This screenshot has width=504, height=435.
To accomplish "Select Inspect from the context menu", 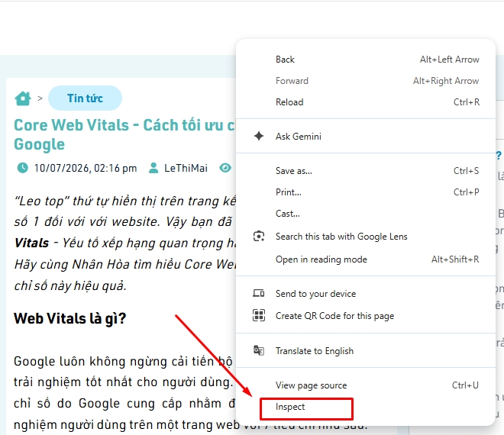I will (x=366, y=407).
